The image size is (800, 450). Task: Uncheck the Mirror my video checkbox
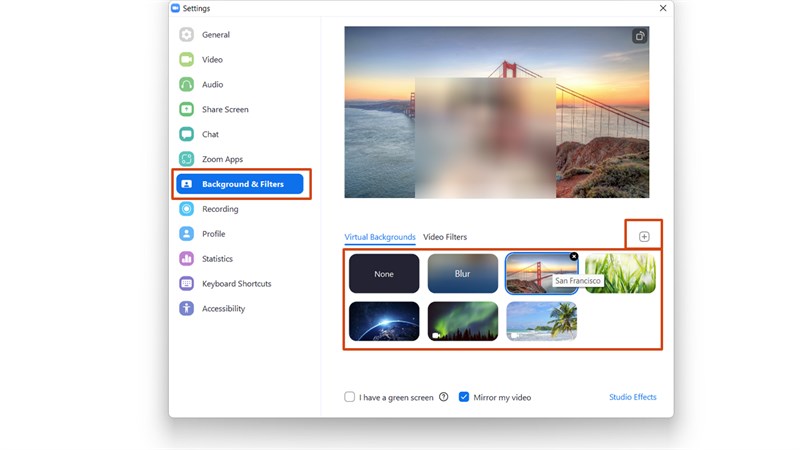pyautogui.click(x=464, y=397)
